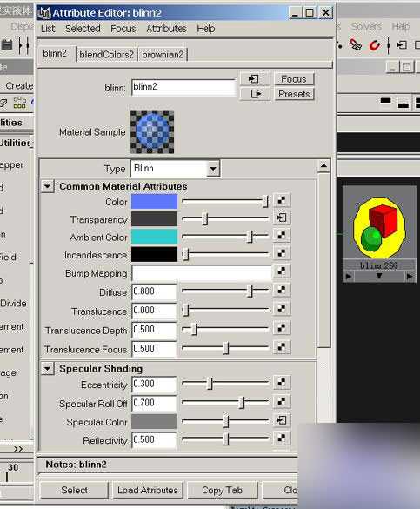Click the go-to-input-connection arrow button beside blinn field
420x509 pixels.
tap(254, 78)
